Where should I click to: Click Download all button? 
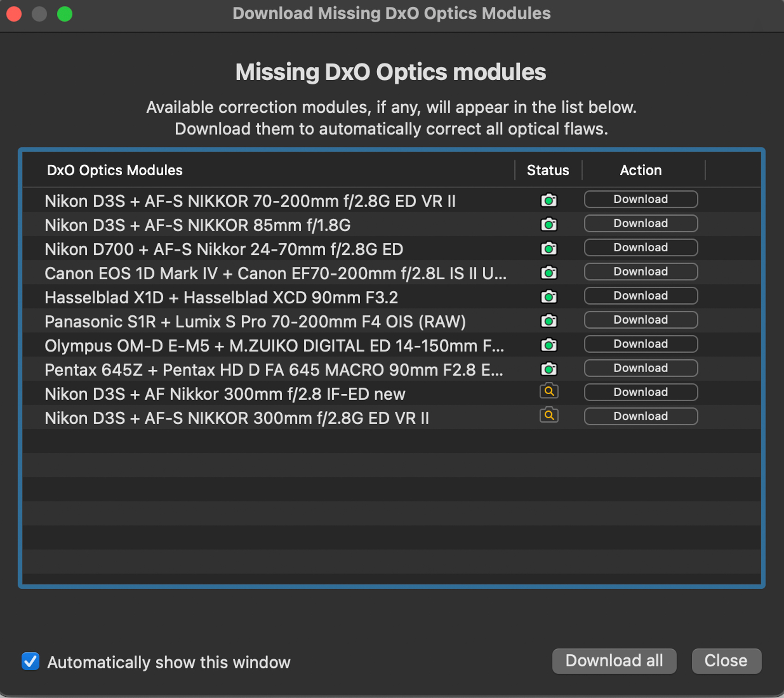614,661
